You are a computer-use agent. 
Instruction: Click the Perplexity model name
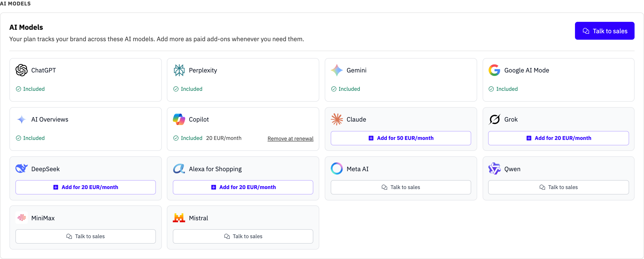[203, 70]
